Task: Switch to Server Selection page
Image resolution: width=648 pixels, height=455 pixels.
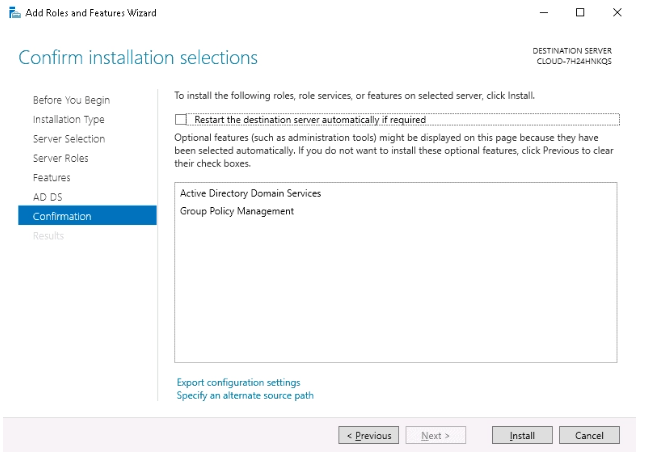Action: pyautogui.click(x=69, y=139)
